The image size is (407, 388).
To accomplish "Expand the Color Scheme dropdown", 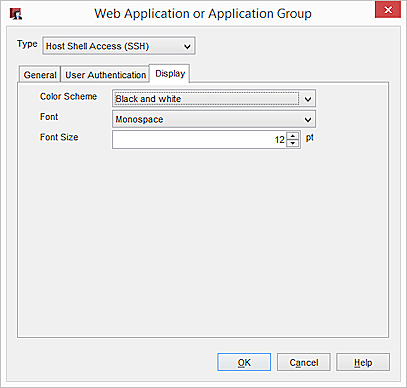I will point(214,99).
